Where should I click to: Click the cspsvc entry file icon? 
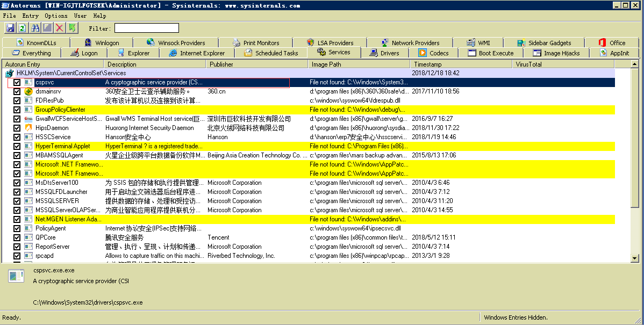pos(28,82)
